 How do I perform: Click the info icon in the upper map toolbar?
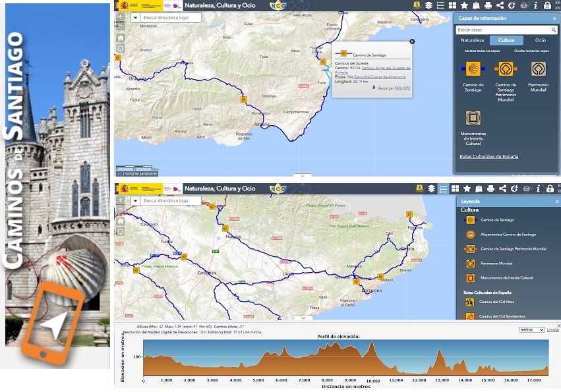coord(535,5)
